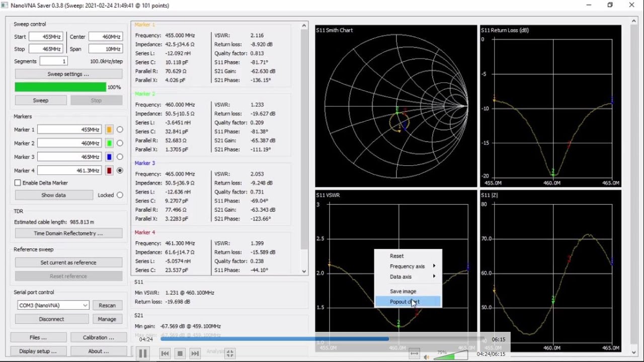Open the Calibration dialog
The image size is (644, 362).
[x=99, y=337]
